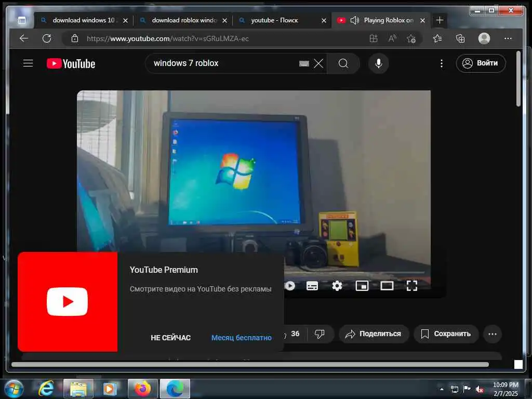Start voice search with microphone

[x=379, y=63]
